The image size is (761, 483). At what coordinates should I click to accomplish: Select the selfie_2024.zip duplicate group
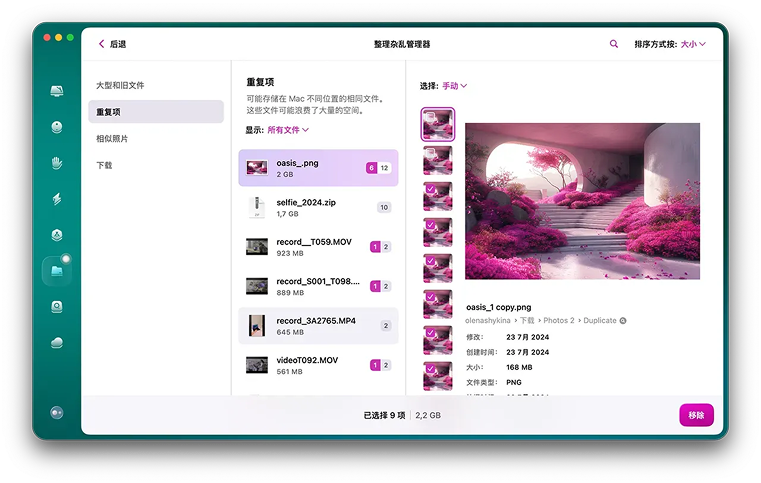(318, 207)
